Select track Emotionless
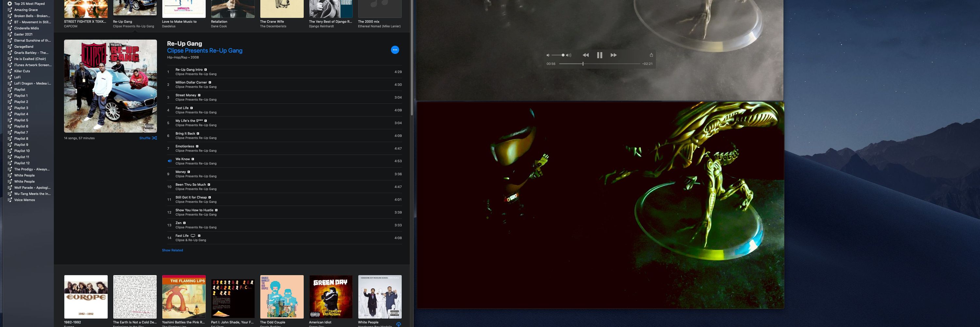Screen dimensions: 980x327 pyautogui.click(x=284, y=148)
